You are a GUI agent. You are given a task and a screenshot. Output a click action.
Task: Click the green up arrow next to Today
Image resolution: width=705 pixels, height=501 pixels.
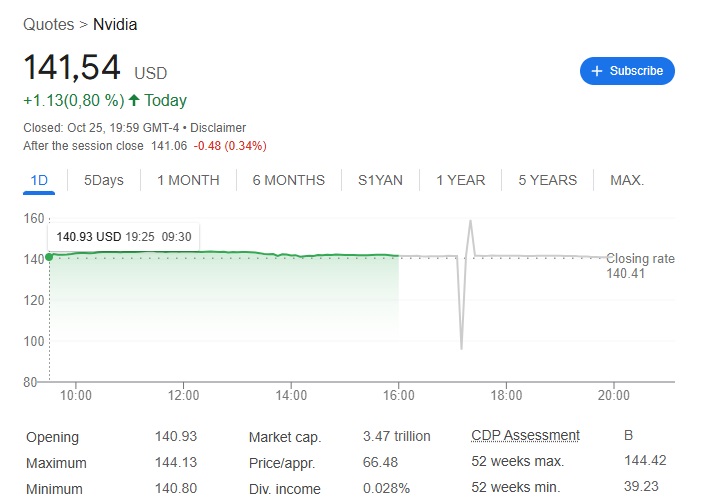134,100
